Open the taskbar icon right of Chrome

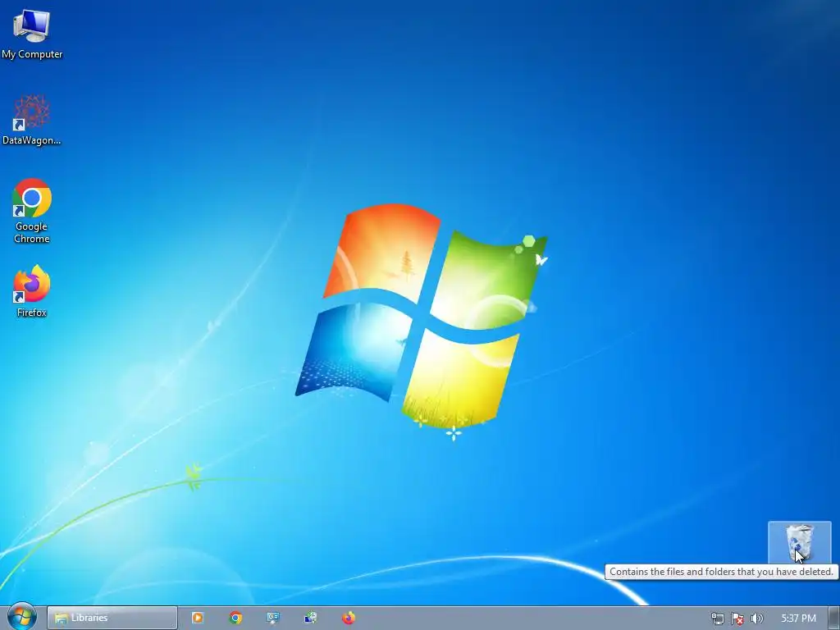point(273,618)
